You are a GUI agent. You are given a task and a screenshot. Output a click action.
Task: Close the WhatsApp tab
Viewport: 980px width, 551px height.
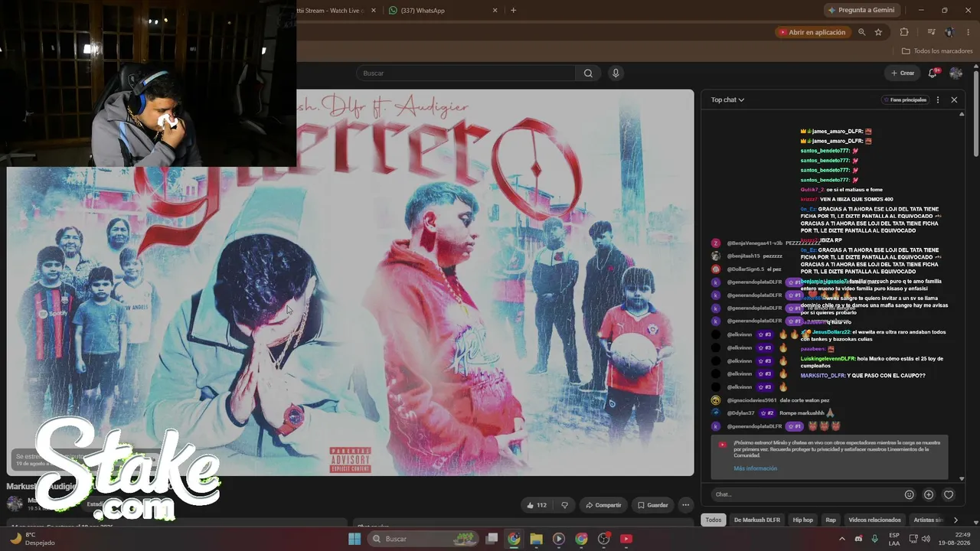click(x=495, y=11)
